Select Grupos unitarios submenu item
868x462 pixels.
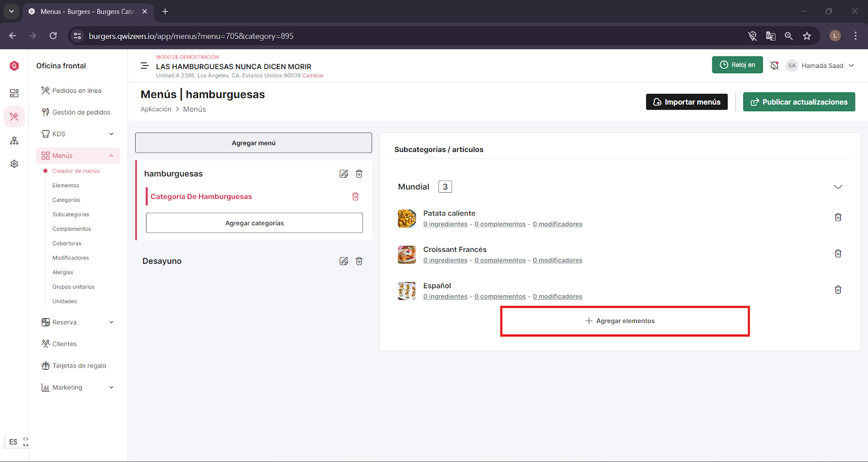click(73, 287)
